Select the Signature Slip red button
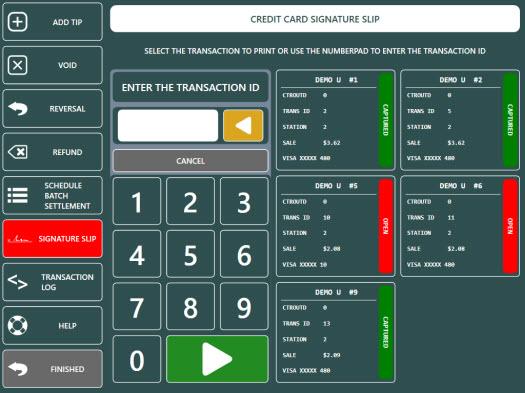 point(53,239)
